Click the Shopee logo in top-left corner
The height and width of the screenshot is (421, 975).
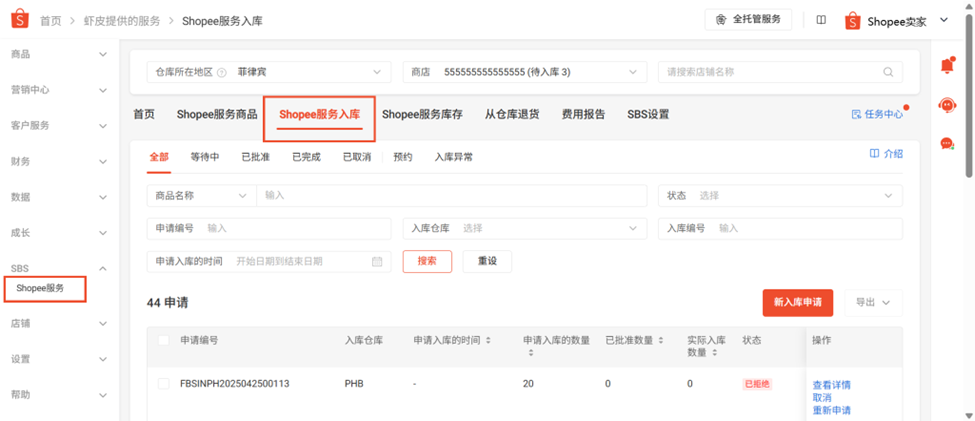tap(20, 20)
